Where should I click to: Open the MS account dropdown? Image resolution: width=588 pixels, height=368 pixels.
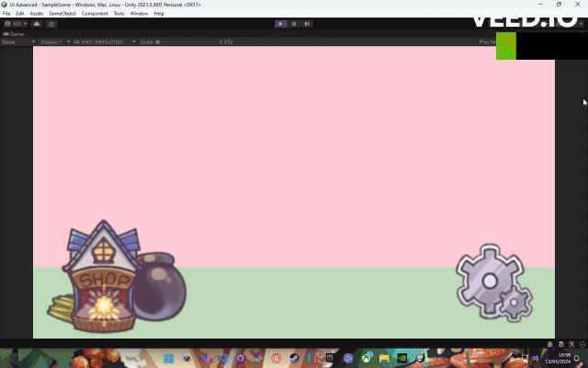pos(16,24)
